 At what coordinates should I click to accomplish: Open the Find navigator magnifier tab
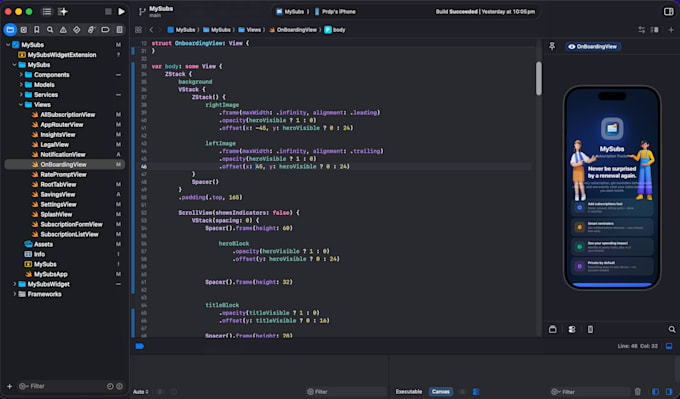[x=50, y=29]
